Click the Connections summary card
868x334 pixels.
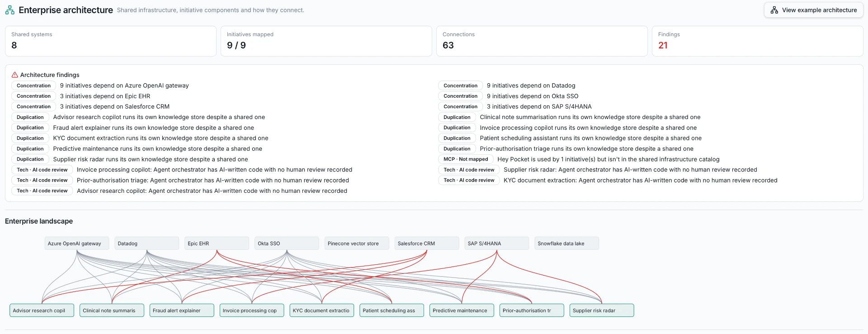(x=542, y=41)
